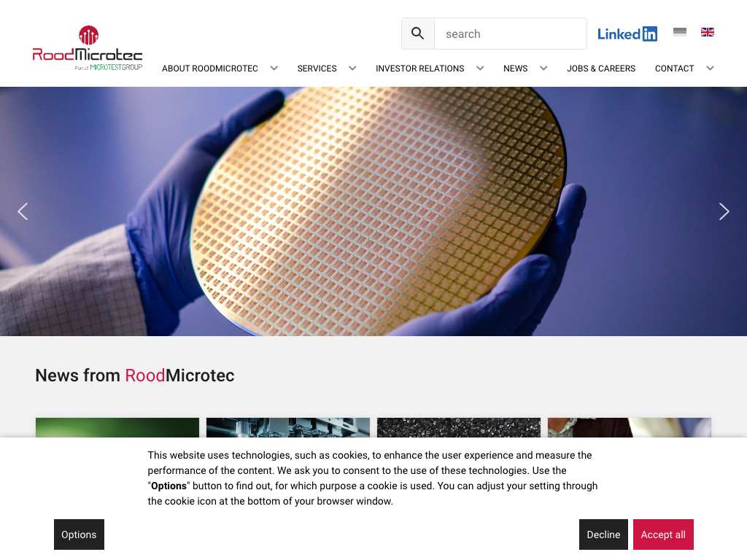Switch language with UK flag
This screenshot has width=747, height=560.
click(708, 32)
